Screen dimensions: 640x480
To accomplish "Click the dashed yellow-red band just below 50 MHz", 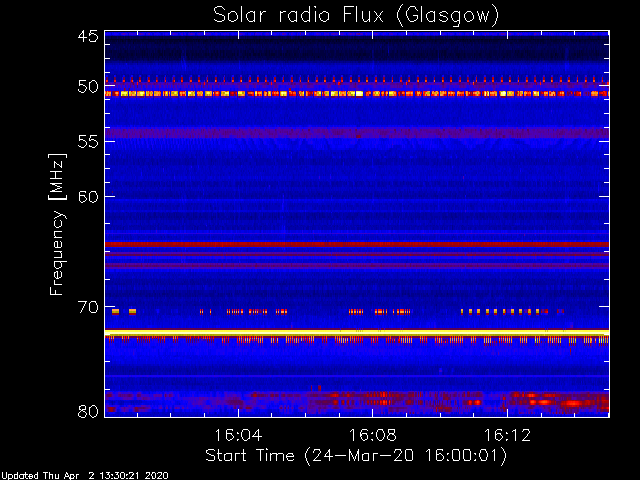I will click(357, 93).
